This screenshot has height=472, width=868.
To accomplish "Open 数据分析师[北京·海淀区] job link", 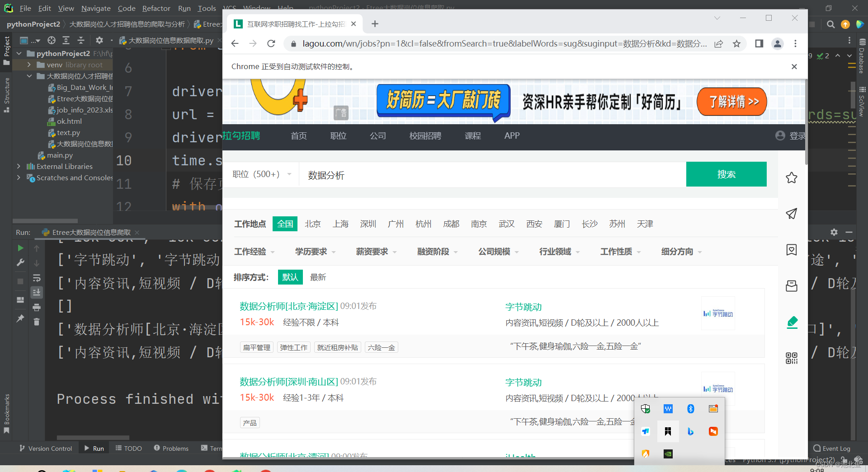I will click(x=289, y=306).
